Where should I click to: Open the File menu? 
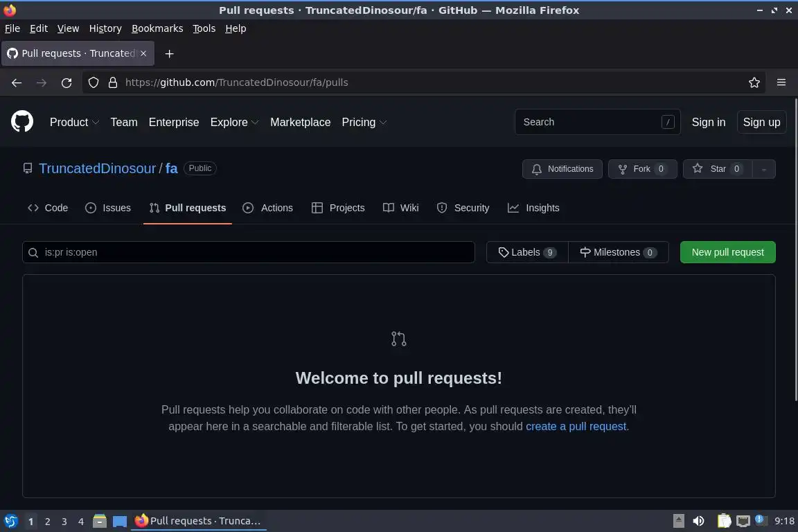(x=12, y=28)
